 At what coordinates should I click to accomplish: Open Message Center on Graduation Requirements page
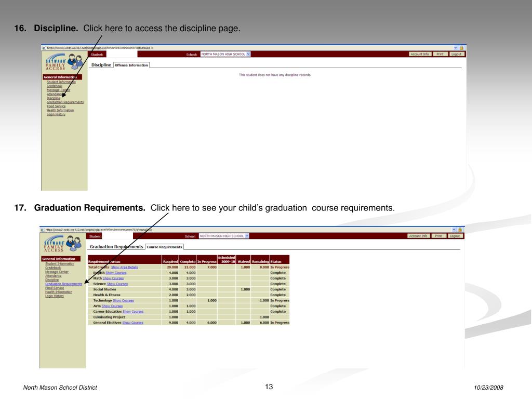(57, 272)
